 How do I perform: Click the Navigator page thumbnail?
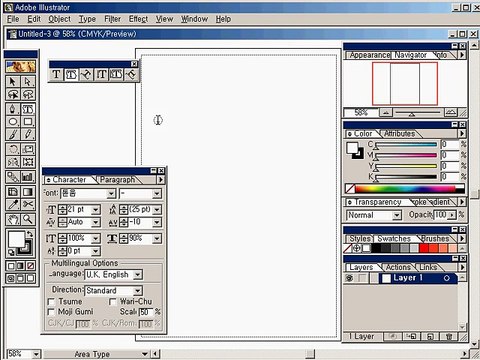pyautogui.click(x=405, y=83)
